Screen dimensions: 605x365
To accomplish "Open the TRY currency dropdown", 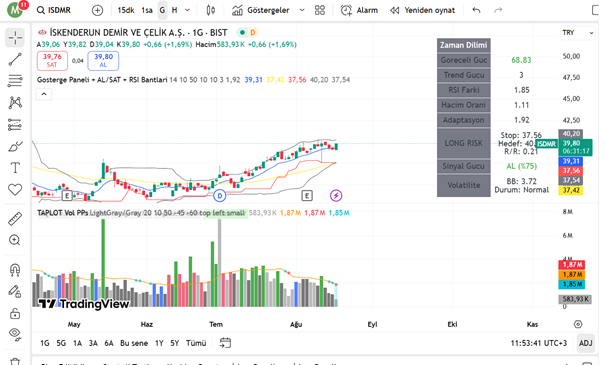I will tap(578, 33).
